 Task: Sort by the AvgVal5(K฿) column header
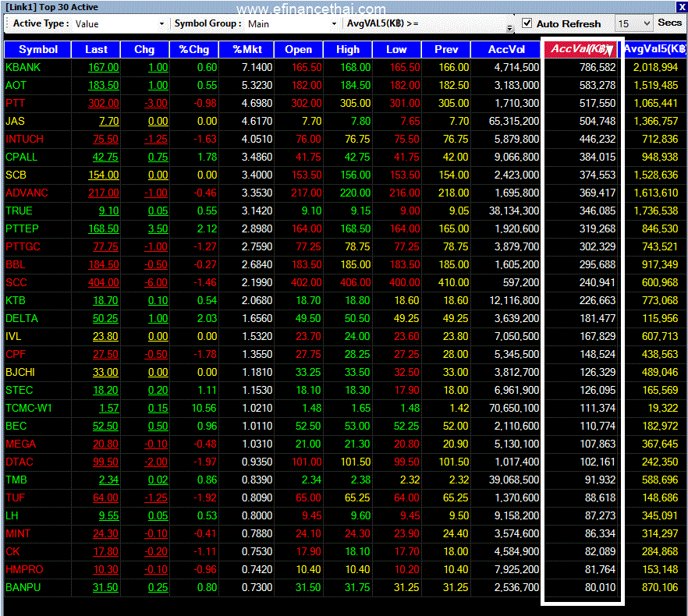pyautogui.click(x=654, y=49)
